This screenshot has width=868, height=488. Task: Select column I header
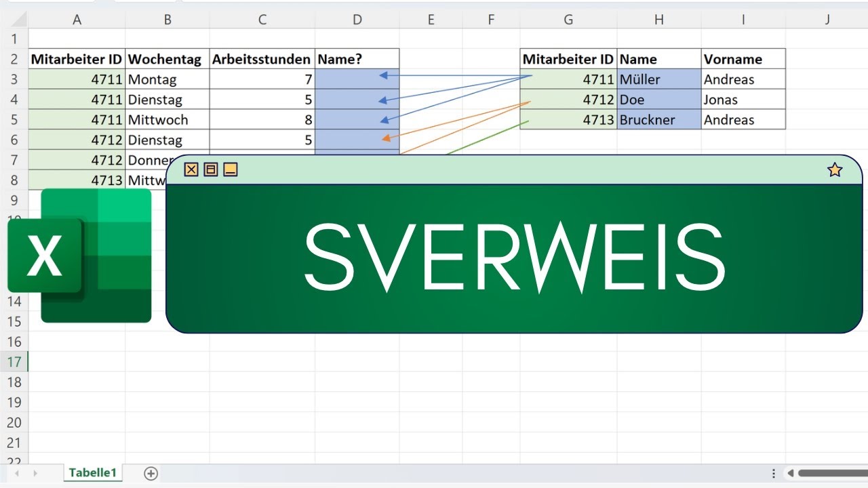click(x=743, y=20)
